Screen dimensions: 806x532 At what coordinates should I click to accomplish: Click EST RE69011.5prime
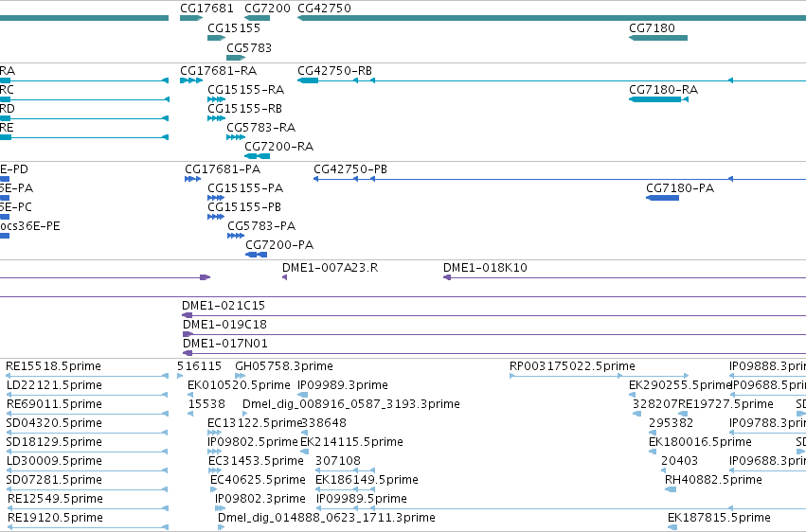pos(55,404)
